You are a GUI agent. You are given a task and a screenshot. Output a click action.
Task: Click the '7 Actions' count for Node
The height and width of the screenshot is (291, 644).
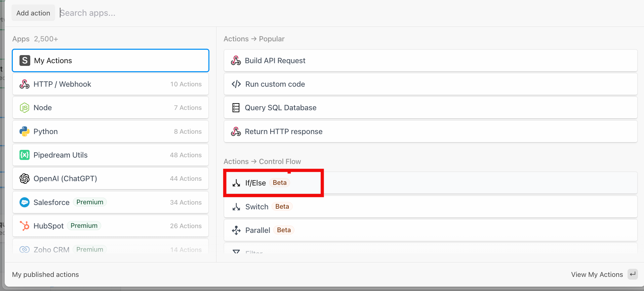[188, 108]
